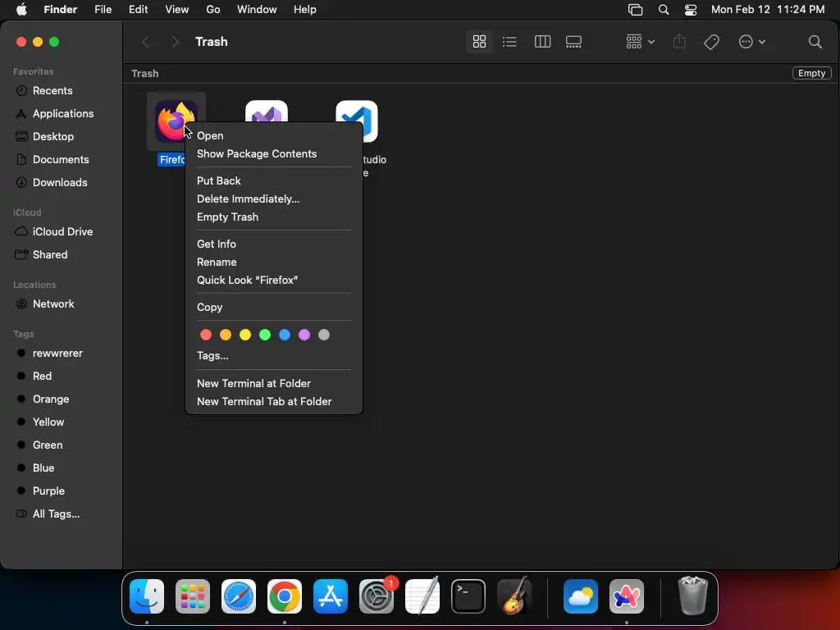Open the More actions ellipsis dropdown

coord(751,42)
